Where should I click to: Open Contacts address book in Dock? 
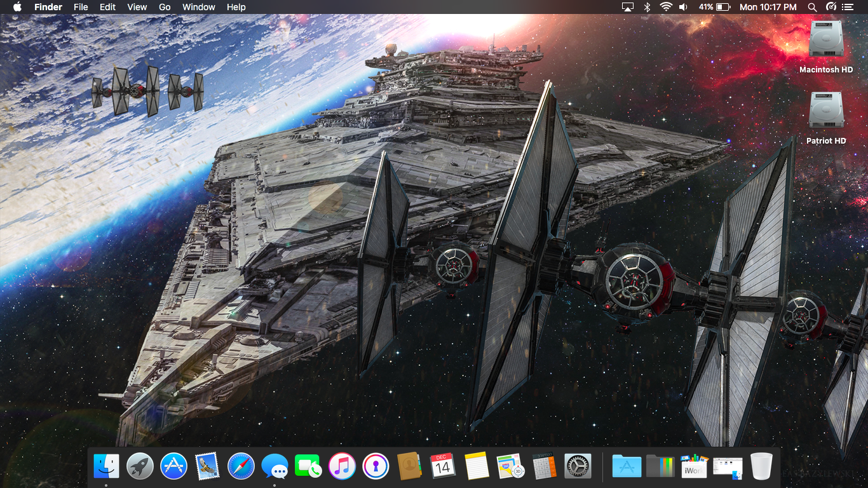pos(409,466)
